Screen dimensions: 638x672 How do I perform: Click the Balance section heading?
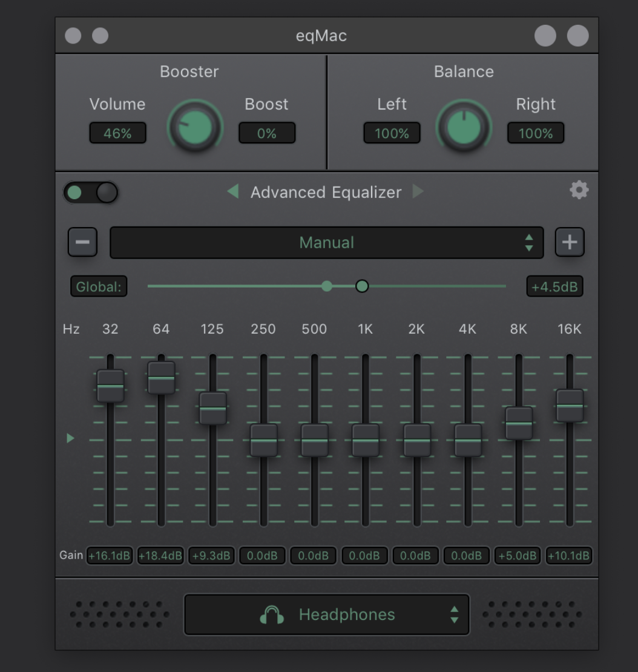click(x=464, y=71)
